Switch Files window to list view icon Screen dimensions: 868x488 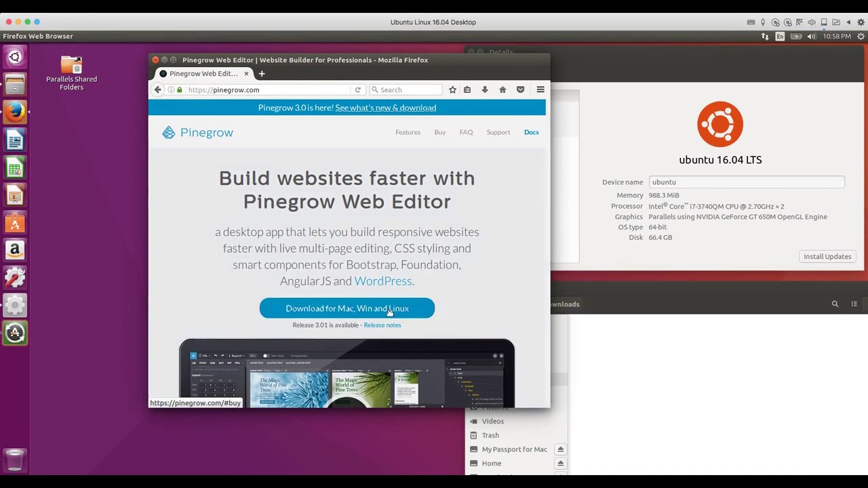pyautogui.click(x=854, y=304)
